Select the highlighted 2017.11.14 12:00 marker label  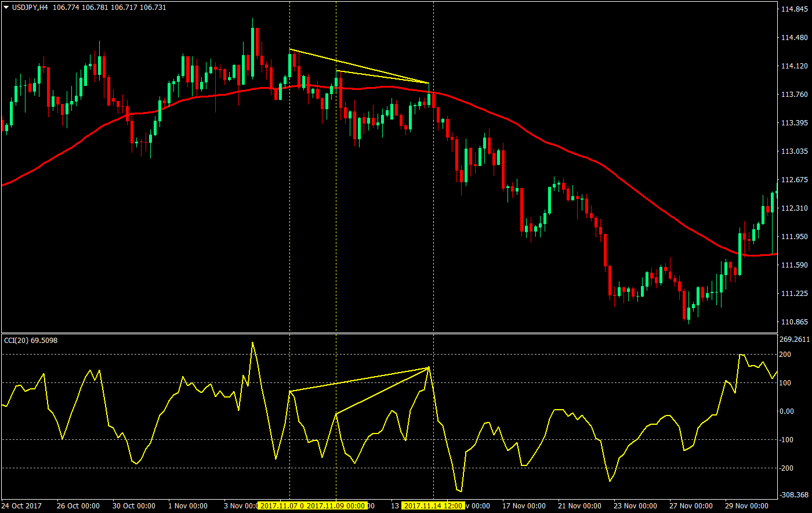point(433,506)
